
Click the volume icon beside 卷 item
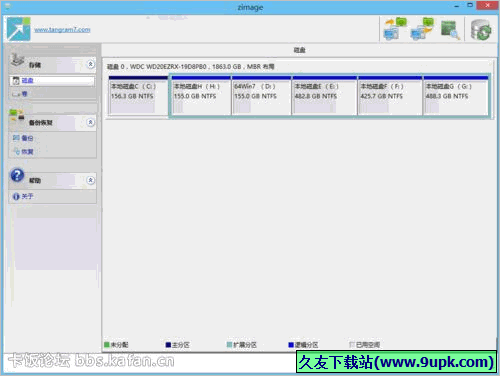[16, 94]
